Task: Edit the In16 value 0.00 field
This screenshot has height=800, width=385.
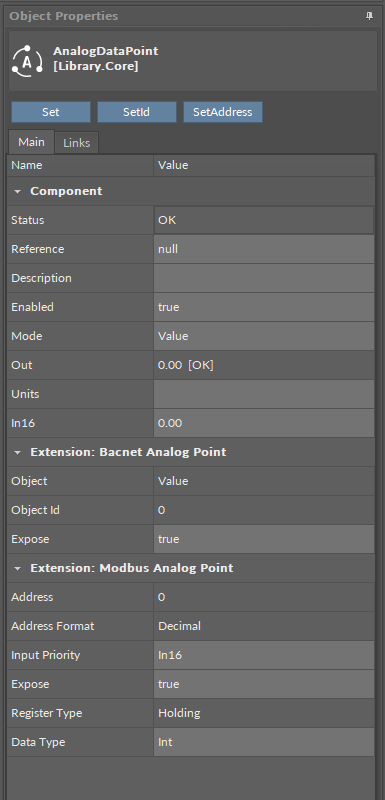Action: point(264,423)
